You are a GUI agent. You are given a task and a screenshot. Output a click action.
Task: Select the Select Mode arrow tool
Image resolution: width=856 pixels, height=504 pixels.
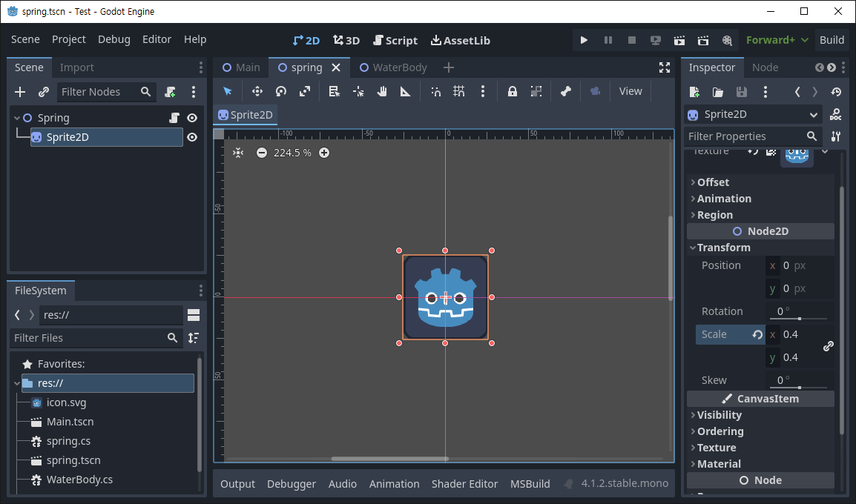(x=228, y=91)
